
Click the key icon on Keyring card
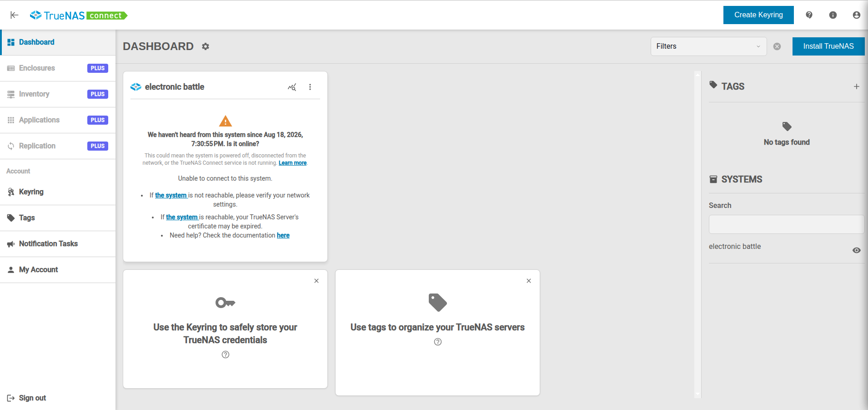pos(225,303)
